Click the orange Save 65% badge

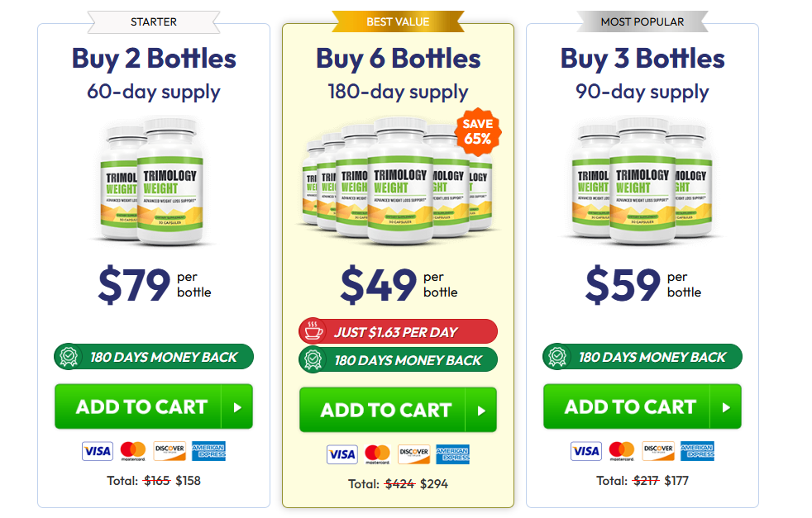point(478,131)
